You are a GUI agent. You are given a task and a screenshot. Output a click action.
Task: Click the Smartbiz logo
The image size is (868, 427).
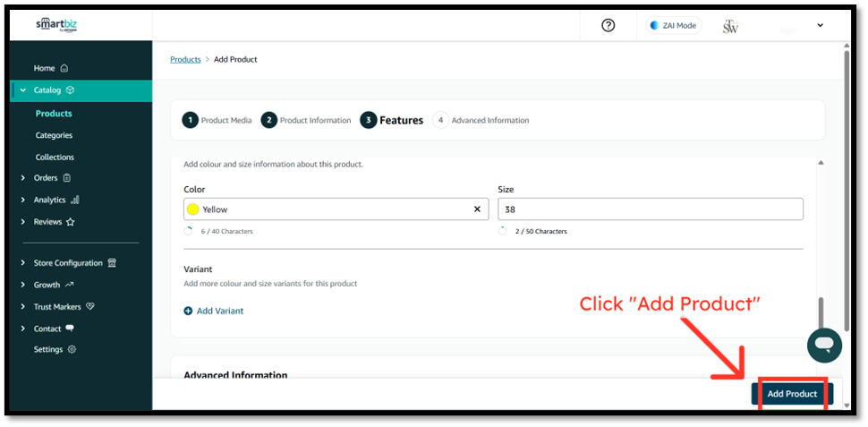56,25
